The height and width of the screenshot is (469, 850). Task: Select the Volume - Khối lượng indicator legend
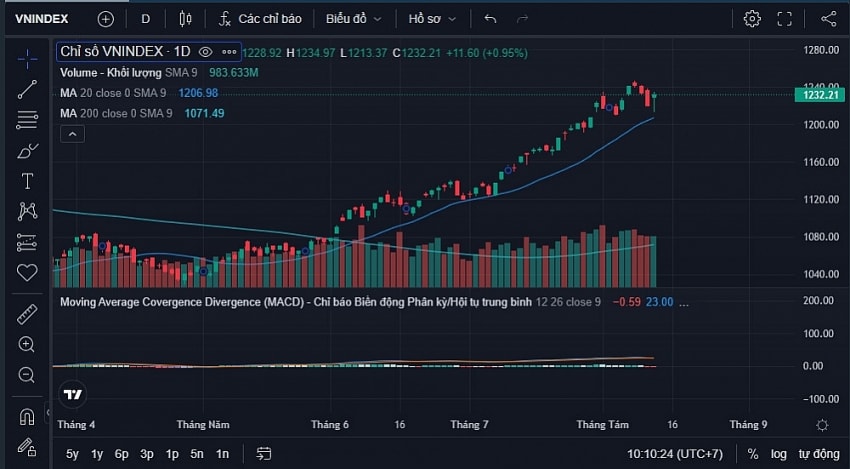point(111,72)
